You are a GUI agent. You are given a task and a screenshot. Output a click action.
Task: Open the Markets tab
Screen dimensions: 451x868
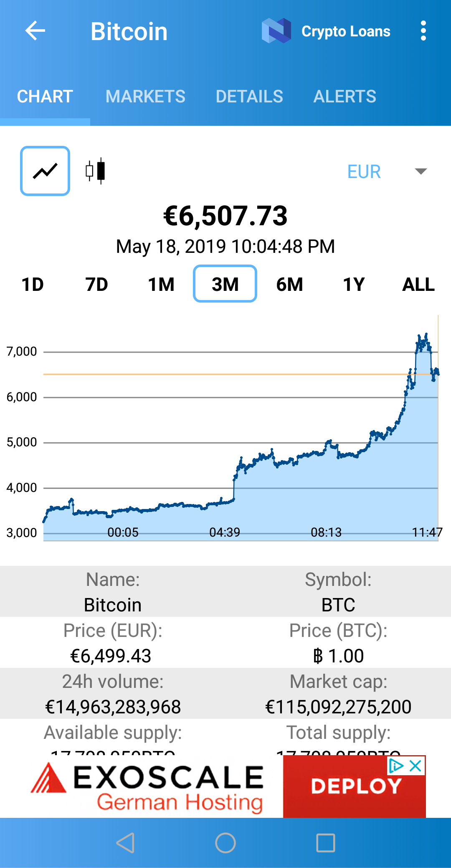click(x=145, y=97)
